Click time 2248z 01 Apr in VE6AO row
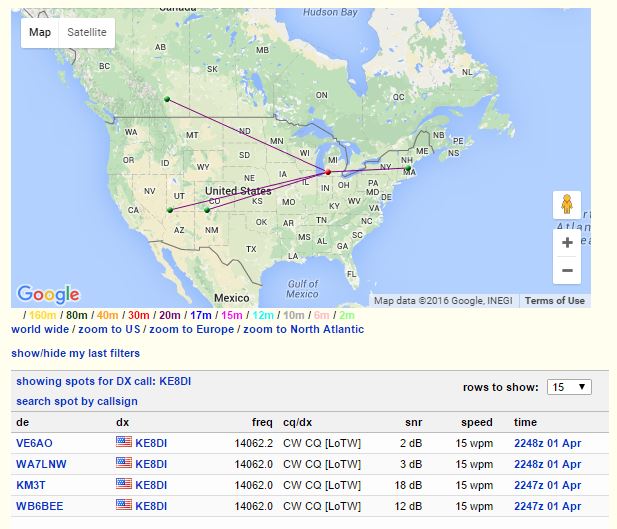 point(547,443)
